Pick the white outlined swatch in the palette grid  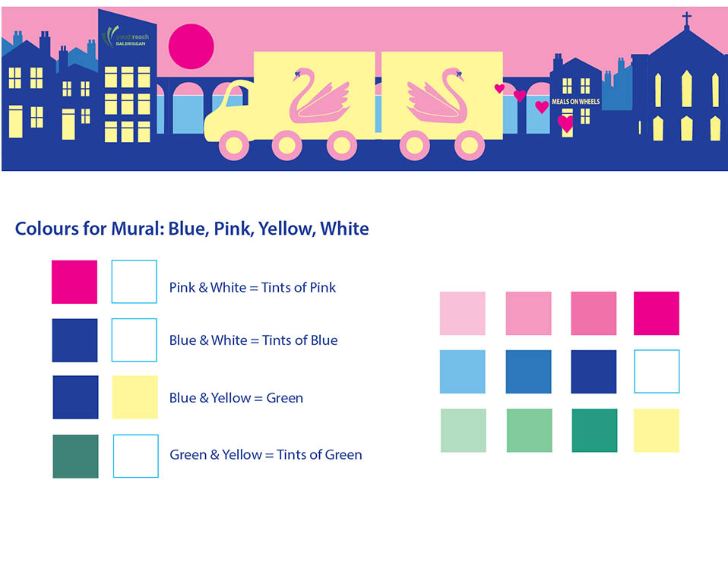click(x=657, y=371)
